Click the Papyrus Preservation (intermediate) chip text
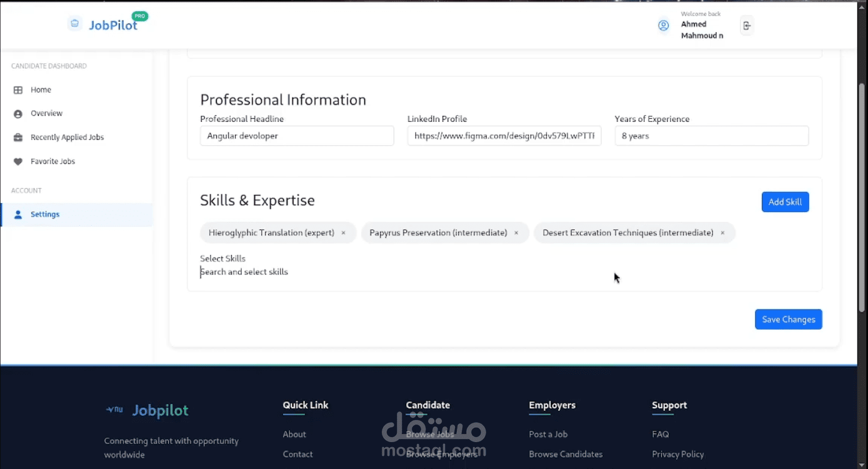This screenshot has width=868, height=469. (x=438, y=233)
